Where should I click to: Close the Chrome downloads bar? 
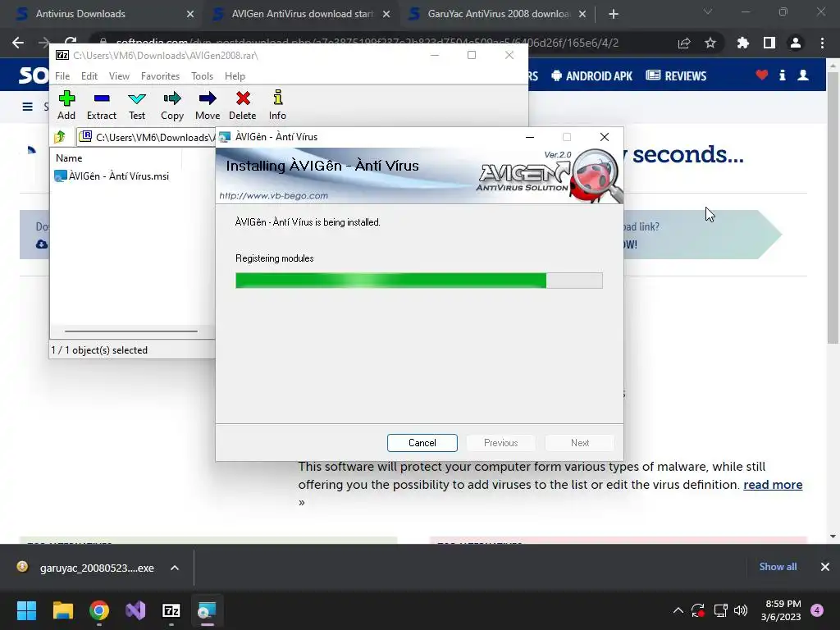point(825,567)
